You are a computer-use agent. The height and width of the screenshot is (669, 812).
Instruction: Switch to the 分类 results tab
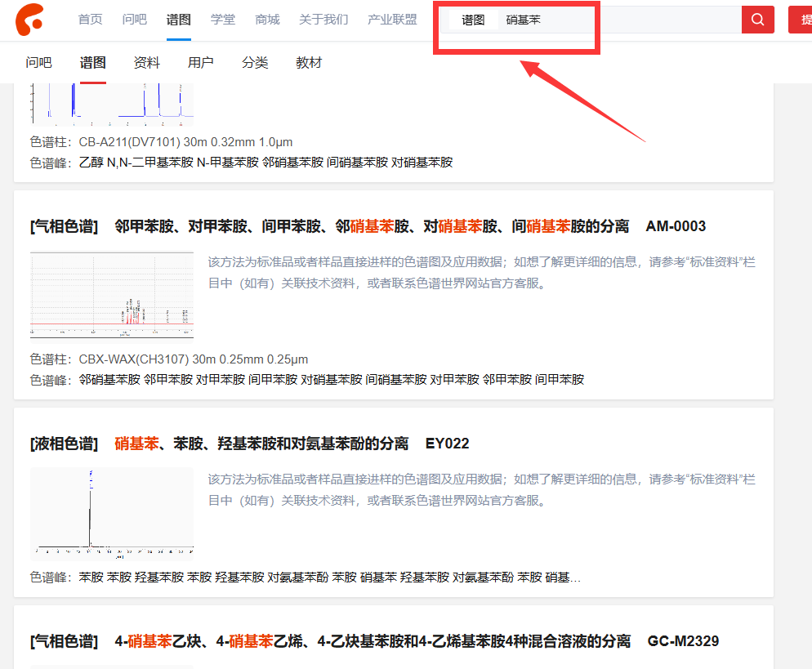[255, 63]
